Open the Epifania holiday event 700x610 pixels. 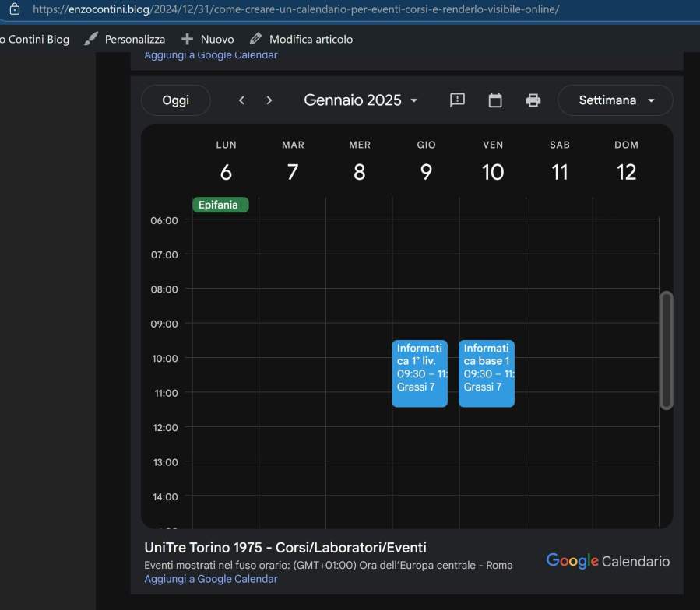coord(220,205)
